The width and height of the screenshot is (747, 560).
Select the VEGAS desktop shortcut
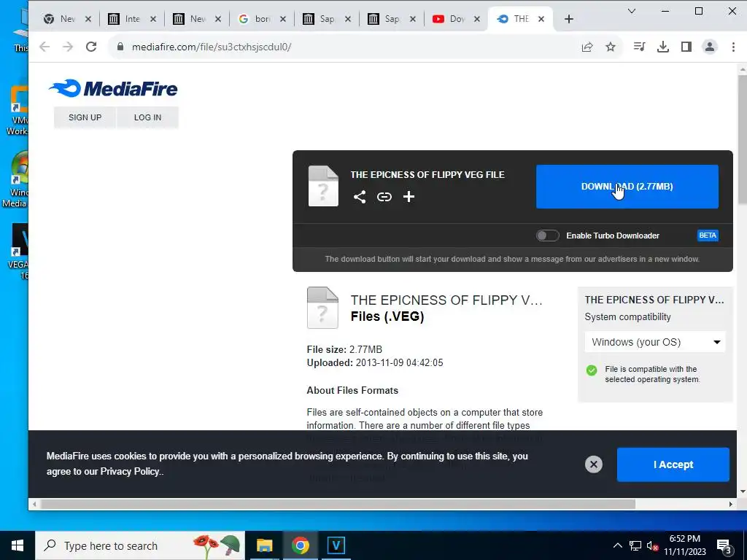[x=18, y=252]
